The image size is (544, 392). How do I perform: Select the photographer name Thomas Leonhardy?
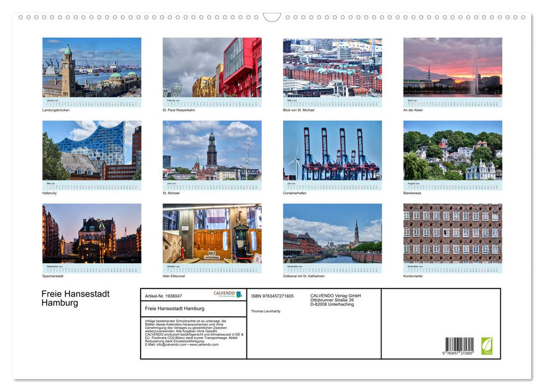pyautogui.click(x=266, y=311)
